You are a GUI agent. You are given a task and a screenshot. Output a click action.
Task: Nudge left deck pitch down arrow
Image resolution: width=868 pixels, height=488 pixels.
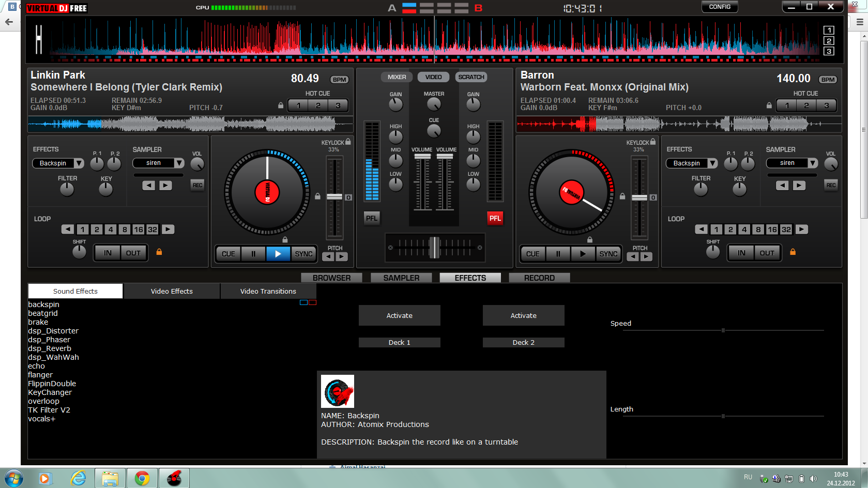[x=328, y=256]
